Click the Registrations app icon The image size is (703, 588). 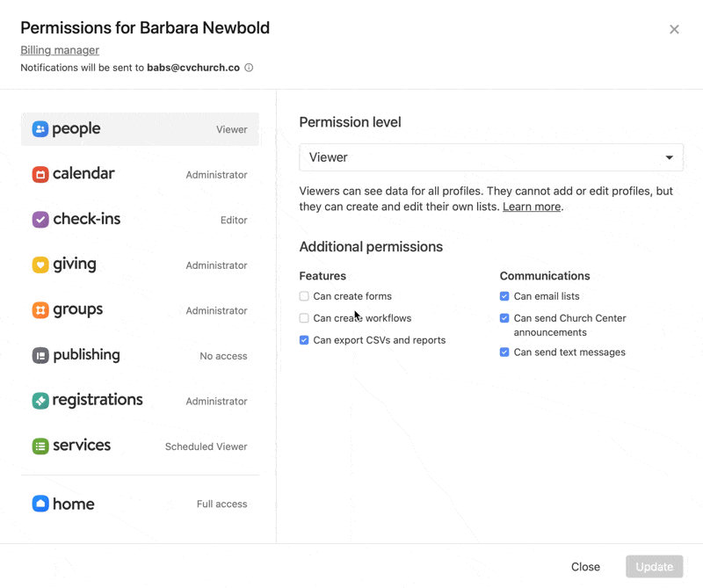[40, 401]
